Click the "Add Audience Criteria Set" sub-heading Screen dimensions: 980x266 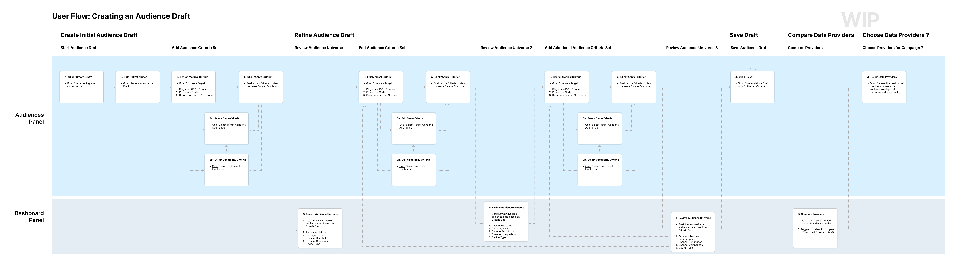(x=195, y=48)
